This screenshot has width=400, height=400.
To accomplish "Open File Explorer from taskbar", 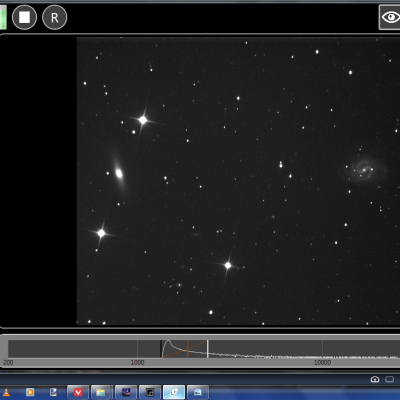I will (101, 392).
